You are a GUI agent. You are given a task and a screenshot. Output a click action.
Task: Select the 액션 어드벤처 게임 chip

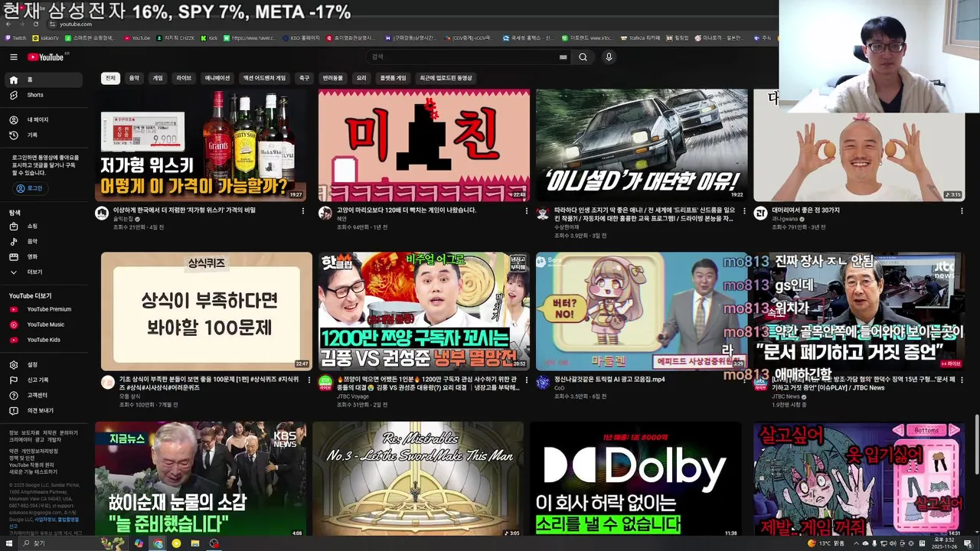[x=264, y=78]
